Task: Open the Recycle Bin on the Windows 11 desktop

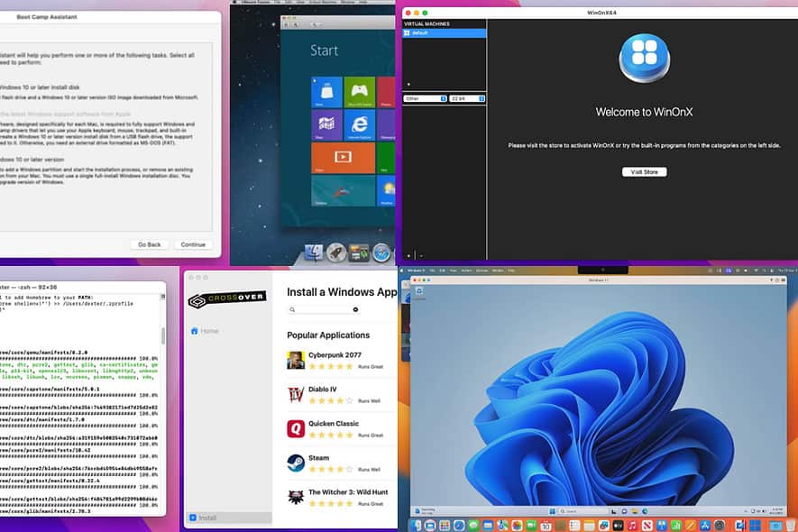Action: click(x=419, y=291)
